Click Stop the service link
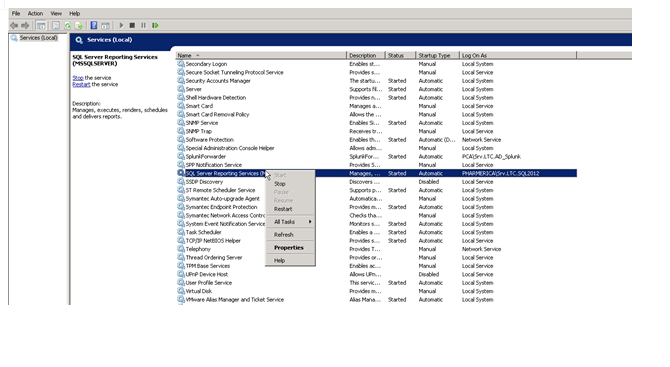 78,78
